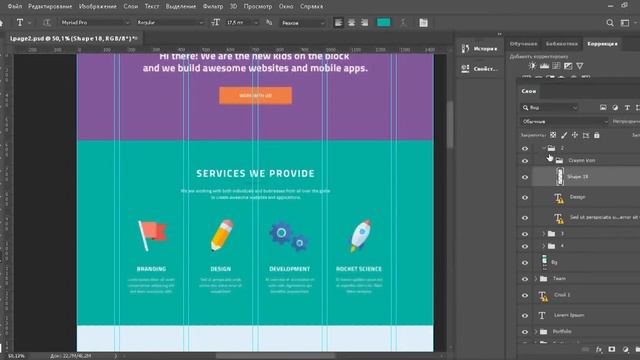Screen dimensions: 640x360
Task: Filter layers by text type
Action: coord(627,107)
